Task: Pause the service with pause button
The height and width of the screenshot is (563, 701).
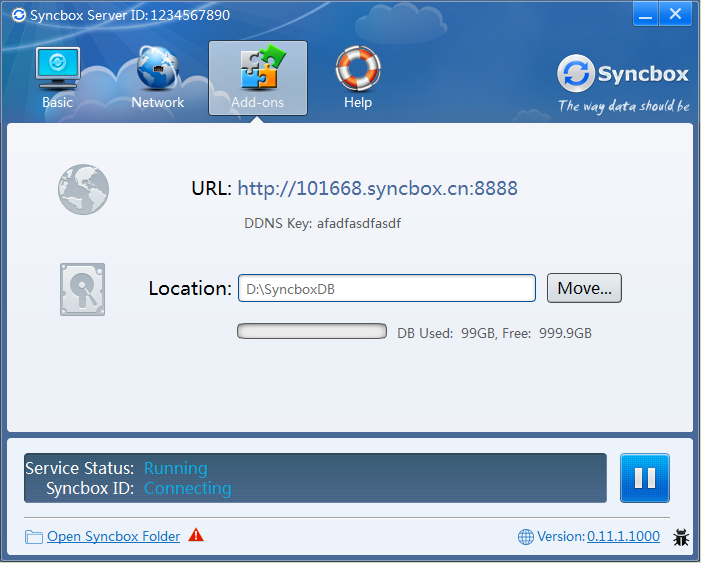Action: coord(645,478)
